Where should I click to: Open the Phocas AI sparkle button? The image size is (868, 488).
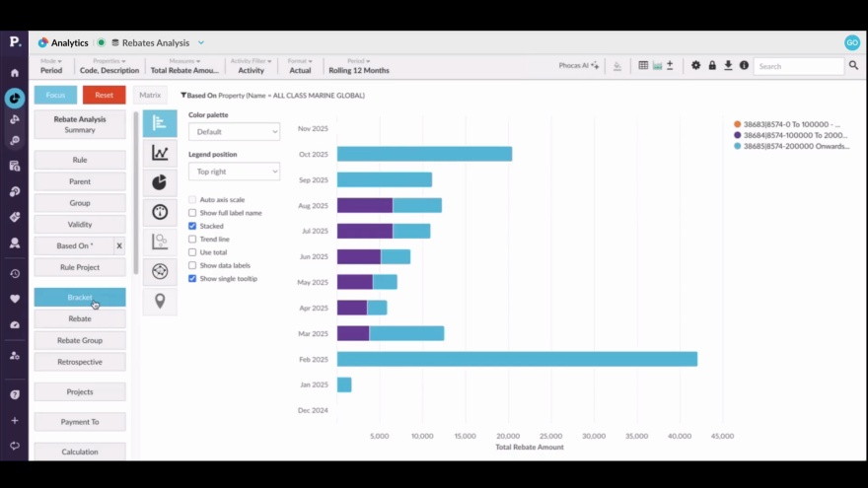(578, 65)
